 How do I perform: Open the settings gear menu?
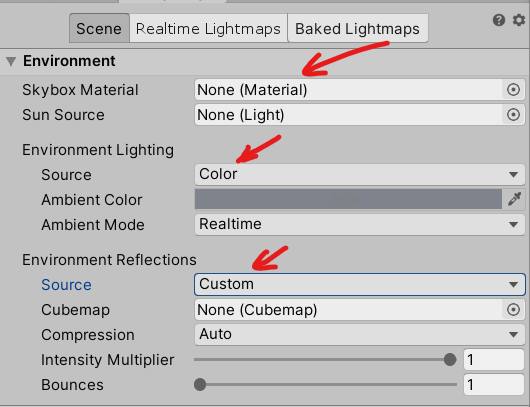pos(519,21)
